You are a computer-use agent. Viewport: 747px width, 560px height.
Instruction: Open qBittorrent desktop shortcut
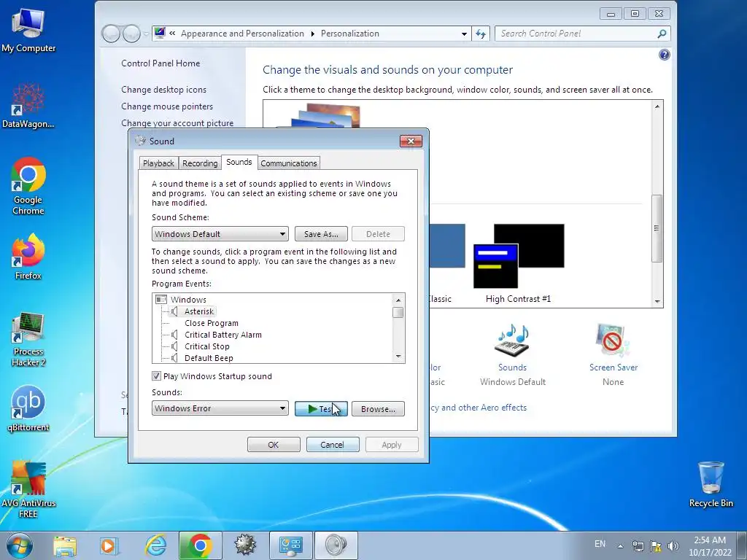[x=28, y=408]
